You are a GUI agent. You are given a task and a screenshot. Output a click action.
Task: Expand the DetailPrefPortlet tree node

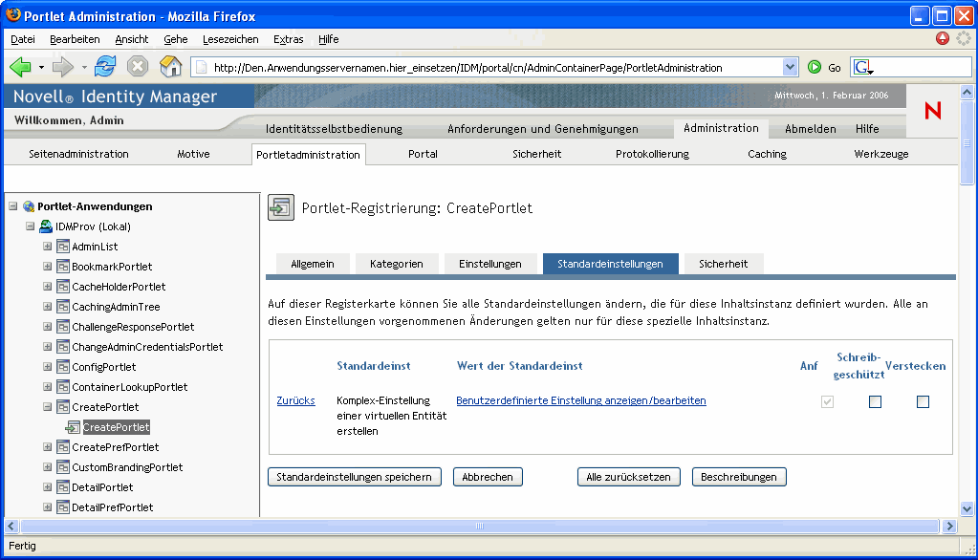click(47, 506)
